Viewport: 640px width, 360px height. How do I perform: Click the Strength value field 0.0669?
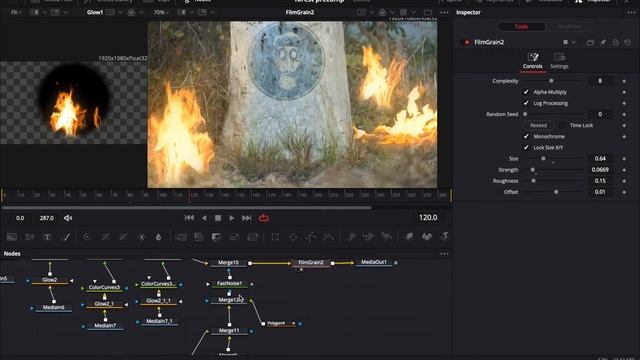pyautogui.click(x=600, y=170)
